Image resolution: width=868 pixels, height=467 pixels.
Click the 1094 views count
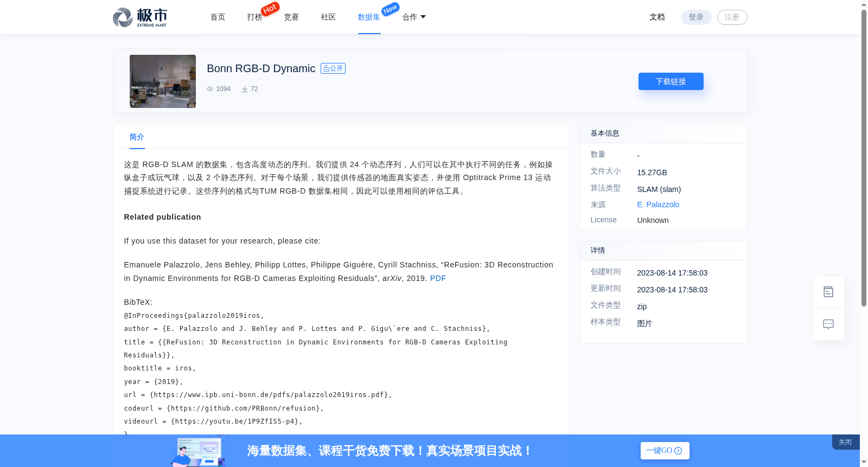tap(223, 89)
